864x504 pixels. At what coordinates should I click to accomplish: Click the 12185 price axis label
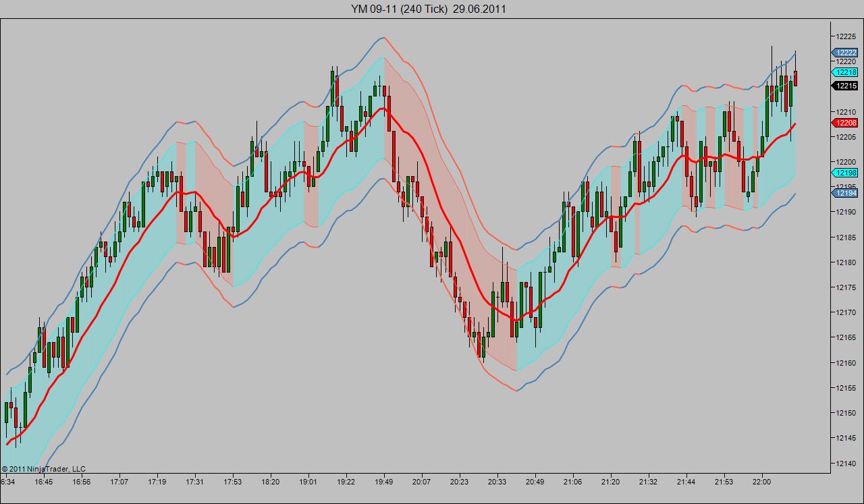click(846, 237)
